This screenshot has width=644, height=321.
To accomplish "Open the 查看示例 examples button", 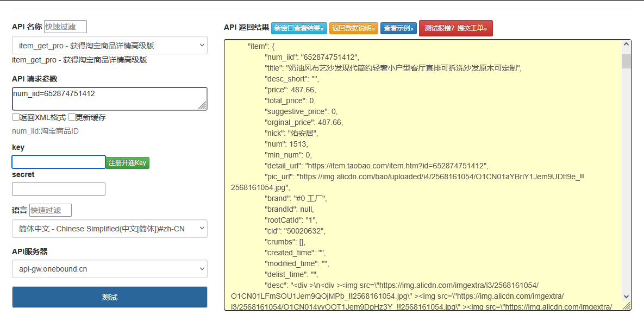I will coord(398,28).
